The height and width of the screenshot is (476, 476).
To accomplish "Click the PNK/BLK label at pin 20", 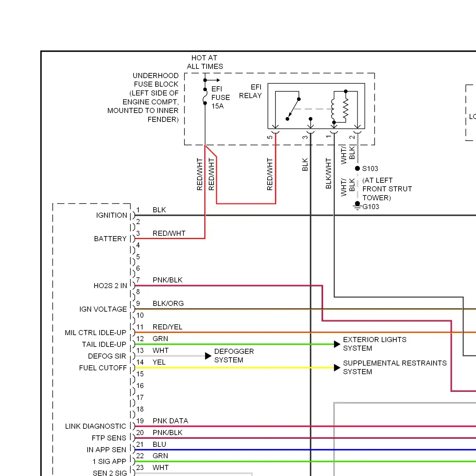I will point(168,433).
